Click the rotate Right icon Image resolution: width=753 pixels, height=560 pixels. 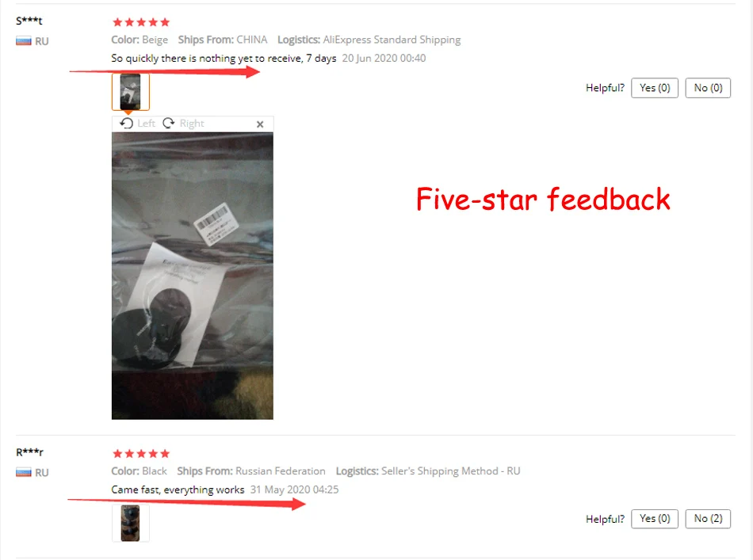point(169,124)
